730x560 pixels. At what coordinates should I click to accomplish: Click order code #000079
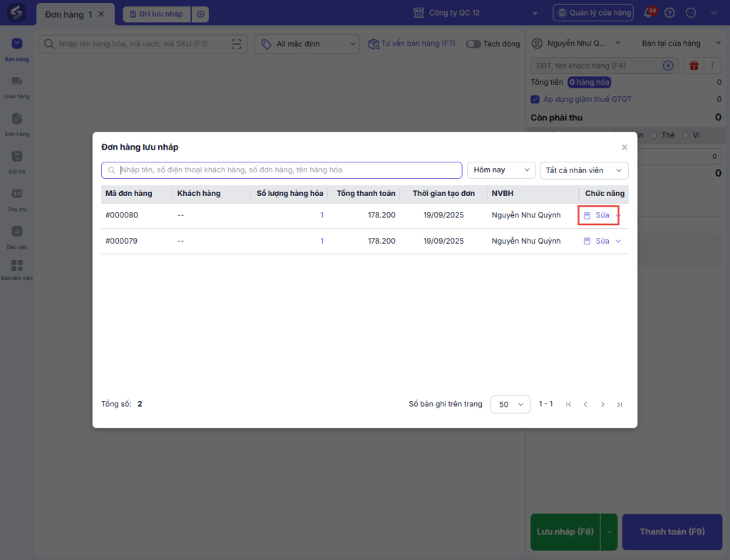[121, 241]
